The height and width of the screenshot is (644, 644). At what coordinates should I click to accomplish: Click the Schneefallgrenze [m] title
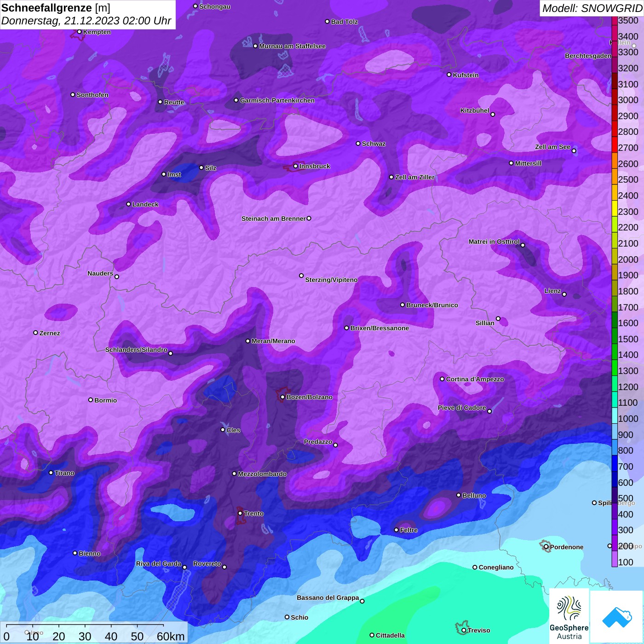point(56,8)
